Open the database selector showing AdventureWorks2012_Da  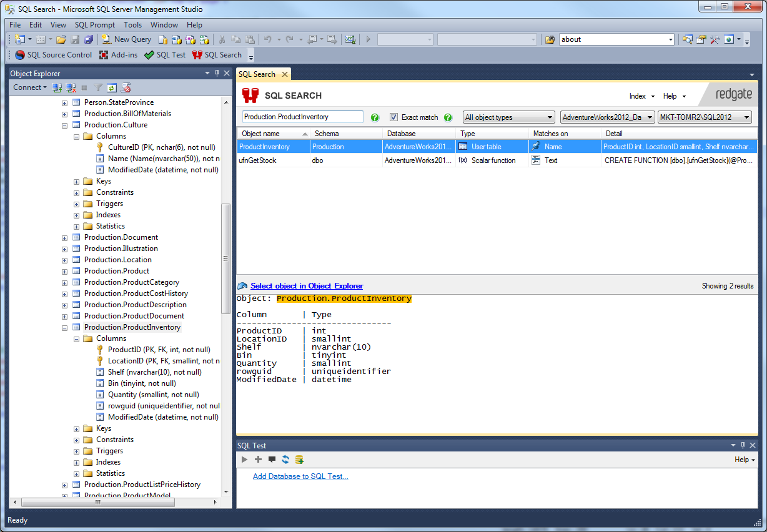tap(606, 117)
